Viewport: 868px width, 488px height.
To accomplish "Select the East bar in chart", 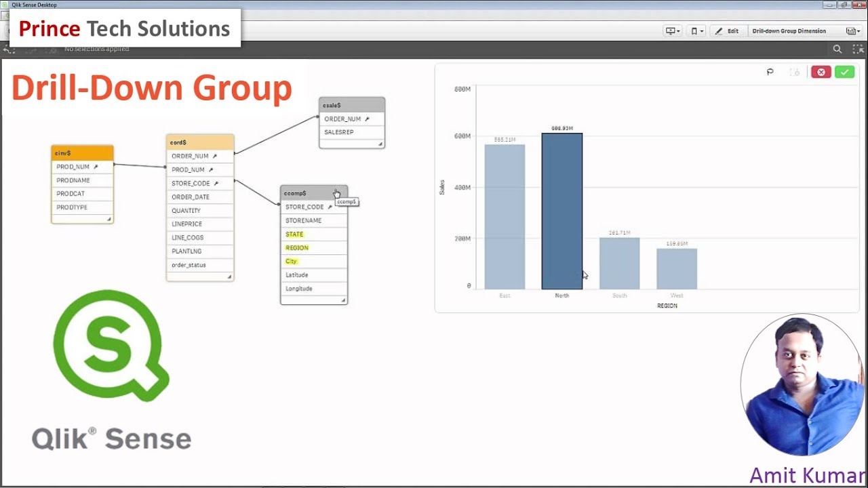I will point(505,217).
